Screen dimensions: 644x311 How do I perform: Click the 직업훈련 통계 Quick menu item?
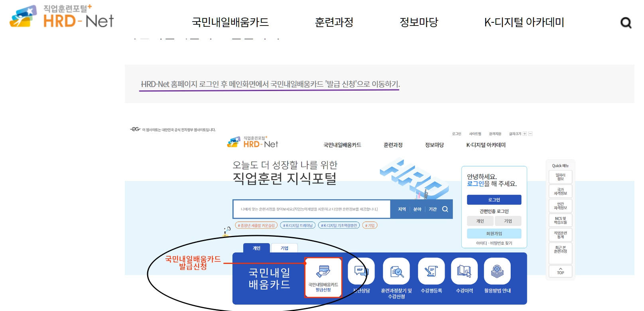(561, 235)
